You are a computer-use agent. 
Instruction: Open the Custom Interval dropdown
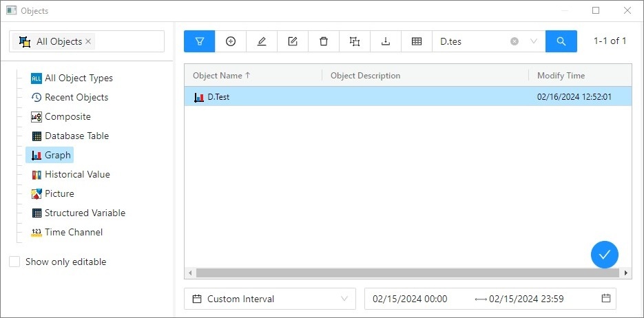pyautogui.click(x=269, y=299)
